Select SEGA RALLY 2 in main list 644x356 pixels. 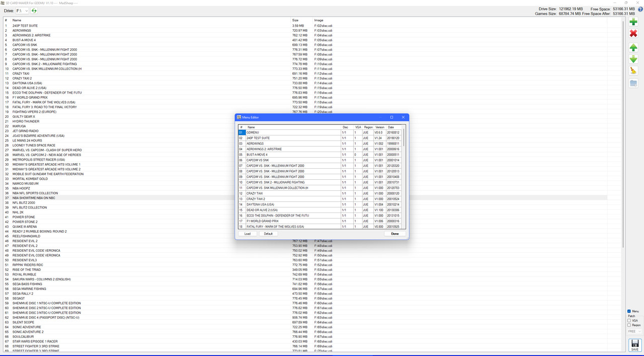coord(23,294)
